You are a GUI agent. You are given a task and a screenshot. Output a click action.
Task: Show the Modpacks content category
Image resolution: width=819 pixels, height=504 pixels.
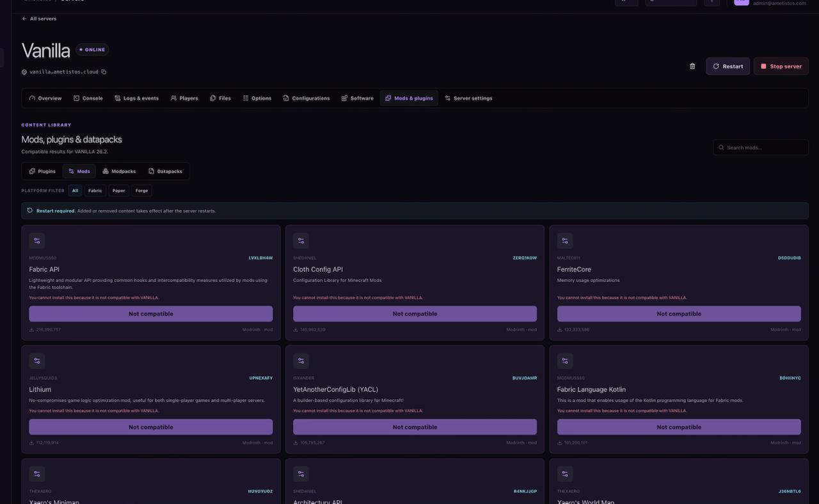(x=120, y=171)
